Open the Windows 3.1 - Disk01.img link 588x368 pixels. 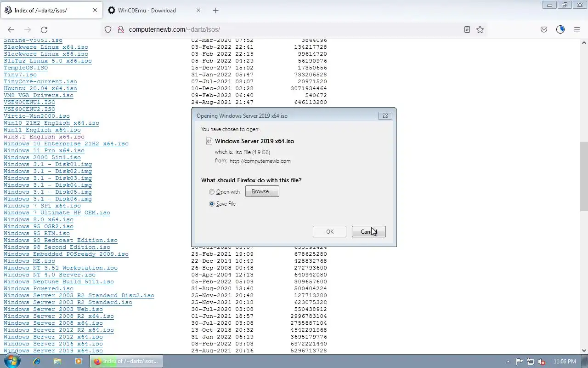click(x=48, y=164)
